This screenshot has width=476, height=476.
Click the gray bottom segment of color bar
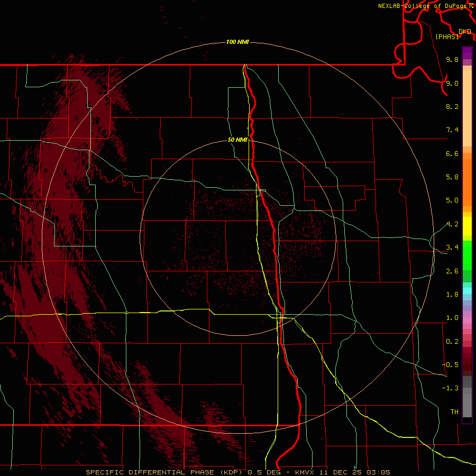tap(467, 405)
